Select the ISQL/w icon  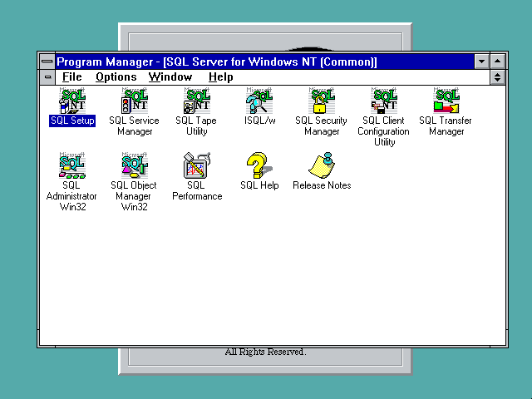click(x=259, y=101)
